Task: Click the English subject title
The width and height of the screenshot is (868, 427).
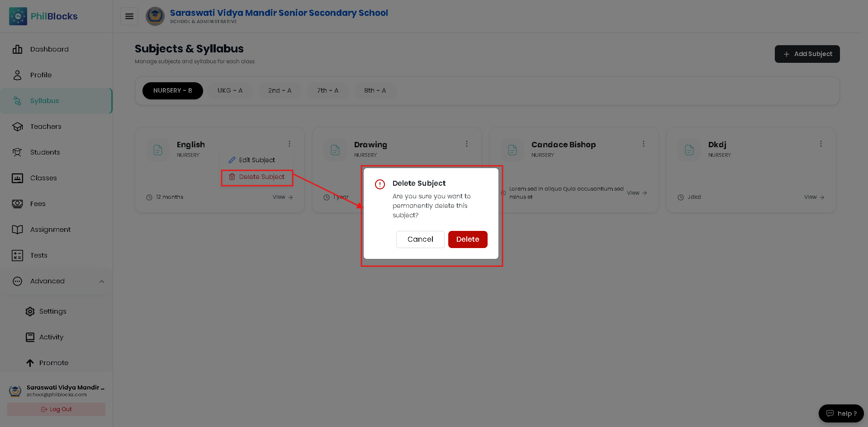Action: pyautogui.click(x=191, y=145)
